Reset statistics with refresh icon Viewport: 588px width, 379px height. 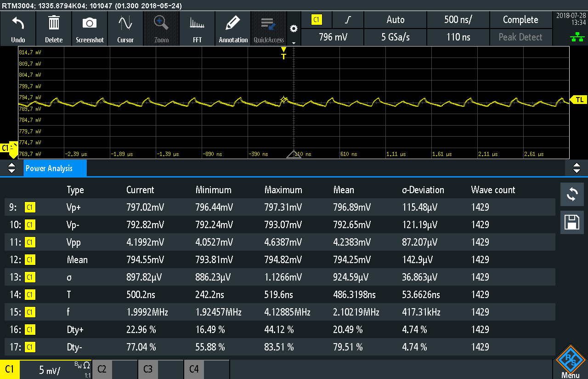click(571, 195)
